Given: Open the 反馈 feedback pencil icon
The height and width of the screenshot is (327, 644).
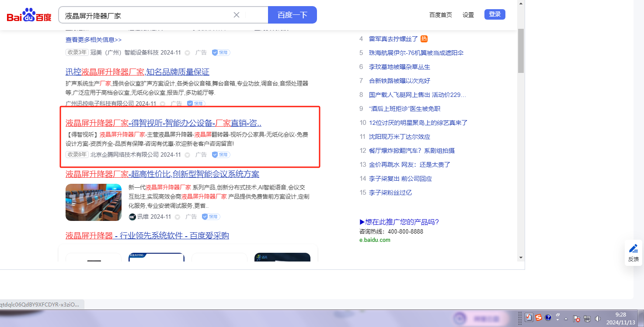Looking at the screenshot, I should [x=633, y=249].
